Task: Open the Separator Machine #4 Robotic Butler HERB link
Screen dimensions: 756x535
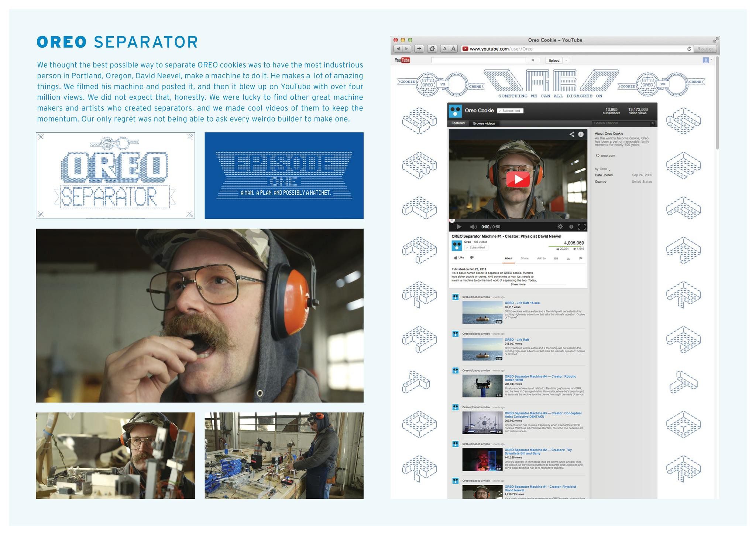Action: tap(540, 378)
